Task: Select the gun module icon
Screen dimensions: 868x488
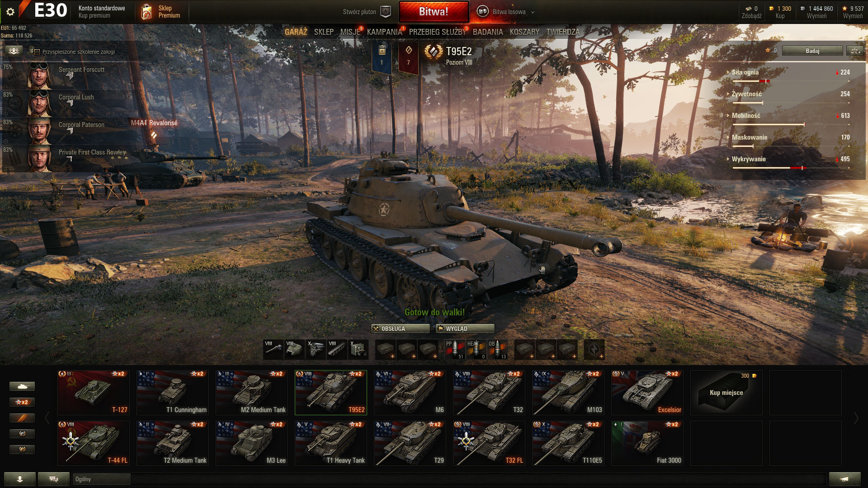Action: pos(274,349)
